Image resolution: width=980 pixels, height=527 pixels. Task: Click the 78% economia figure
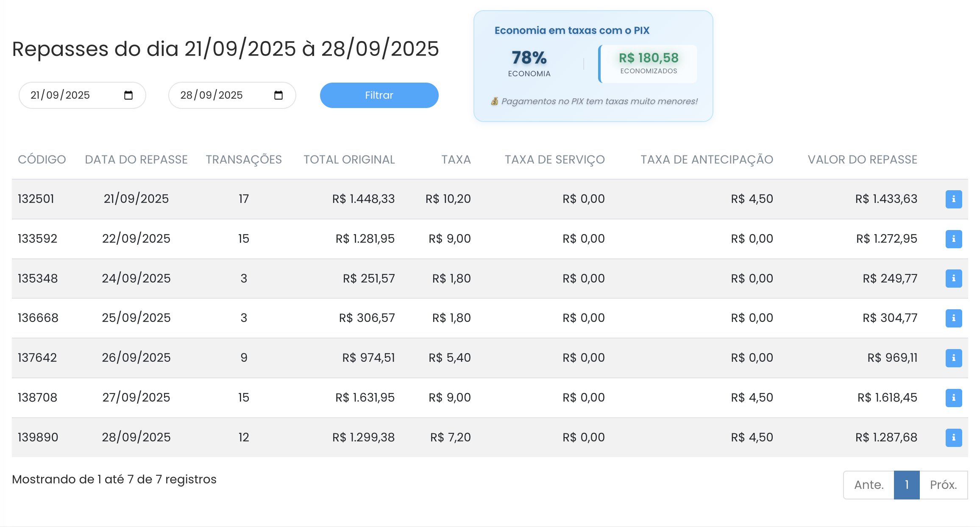pos(529,58)
